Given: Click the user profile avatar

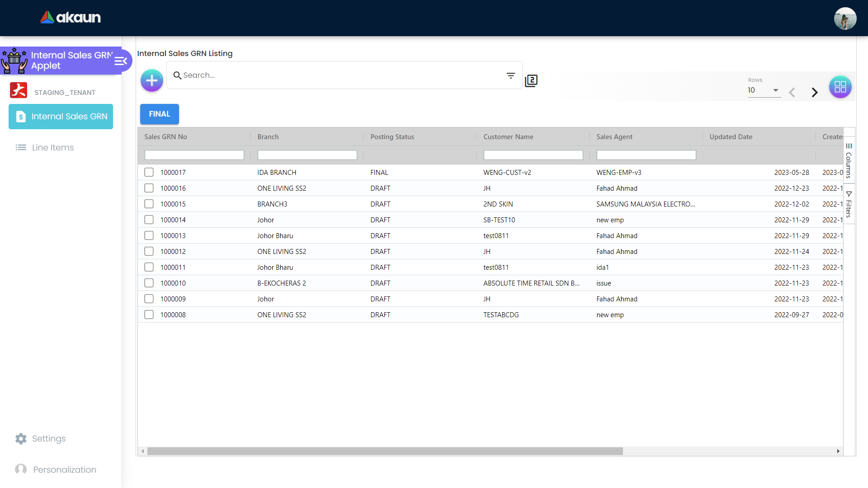Looking at the screenshot, I should (844, 19).
